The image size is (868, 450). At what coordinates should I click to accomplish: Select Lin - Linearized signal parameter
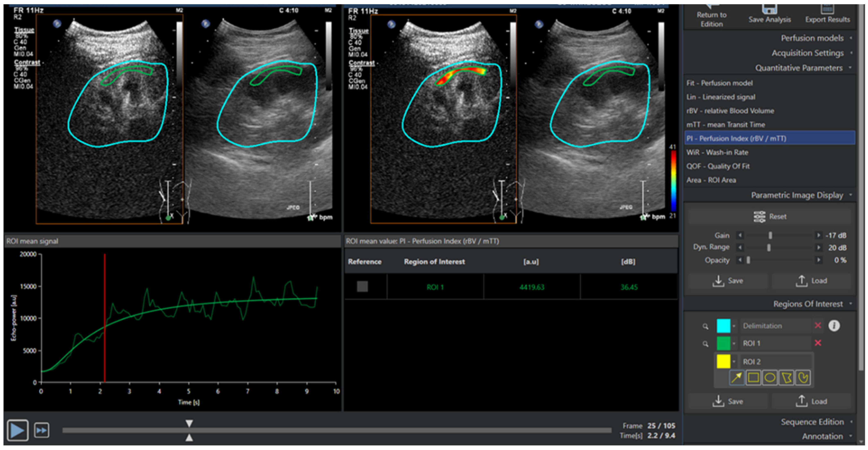770,97
